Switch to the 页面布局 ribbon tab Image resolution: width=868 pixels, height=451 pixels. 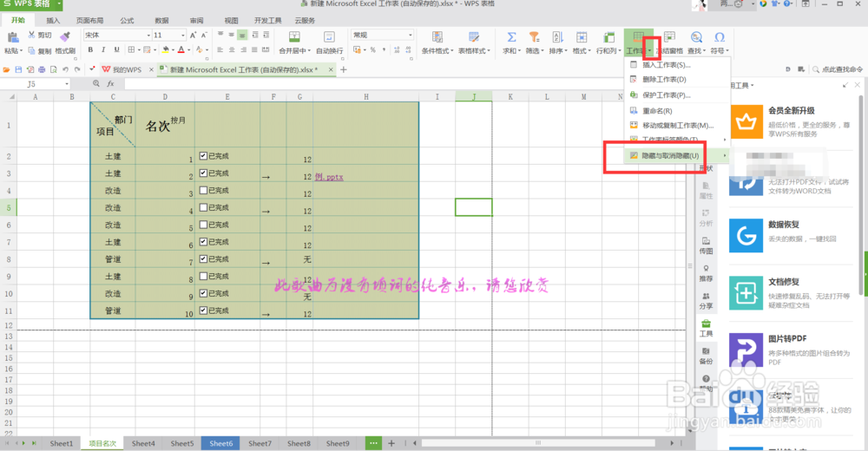pos(89,21)
